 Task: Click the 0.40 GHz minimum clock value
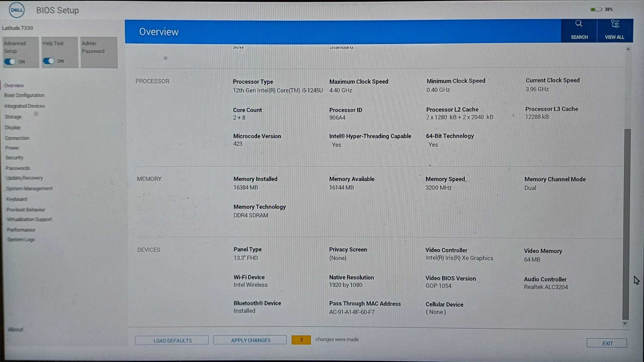point(438,90)
